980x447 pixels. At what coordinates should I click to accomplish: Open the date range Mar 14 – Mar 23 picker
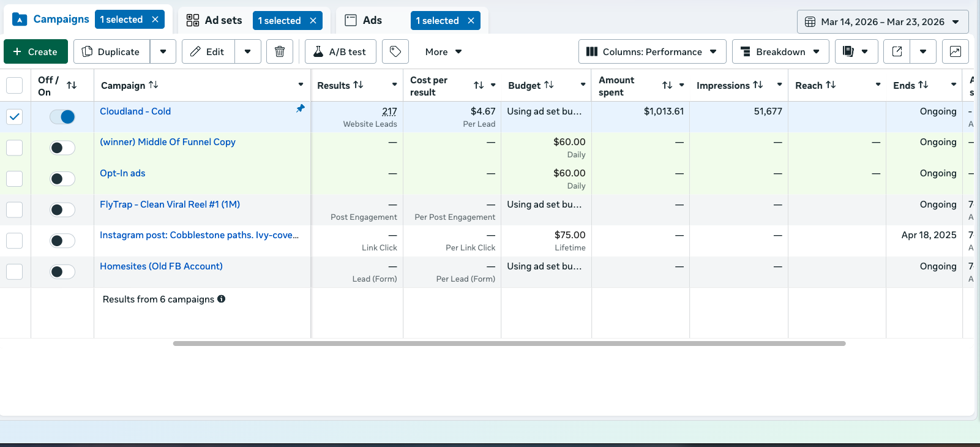pyautogui.click(x=883, y=22)
